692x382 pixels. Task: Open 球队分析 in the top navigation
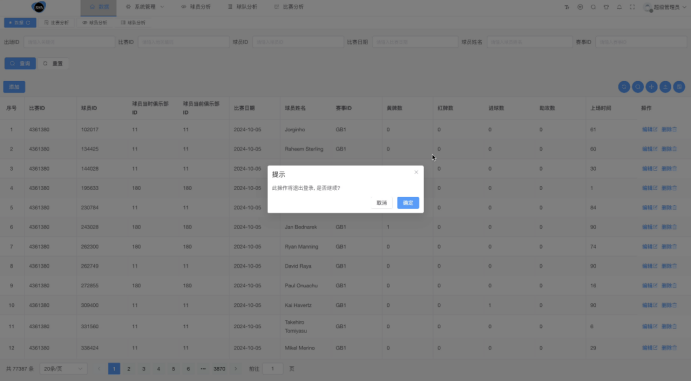[243, 7]
